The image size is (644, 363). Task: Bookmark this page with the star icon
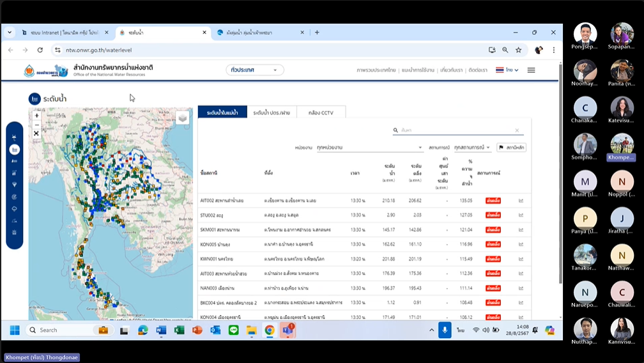519,50
